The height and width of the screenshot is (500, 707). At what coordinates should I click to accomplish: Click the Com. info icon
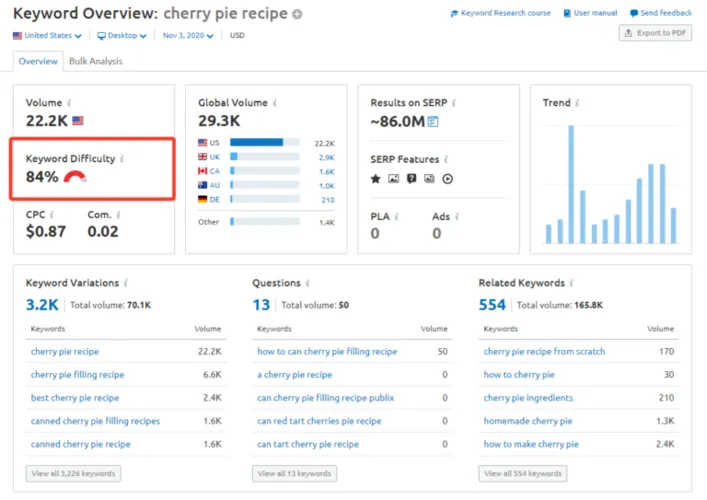(x=118, y=215)
